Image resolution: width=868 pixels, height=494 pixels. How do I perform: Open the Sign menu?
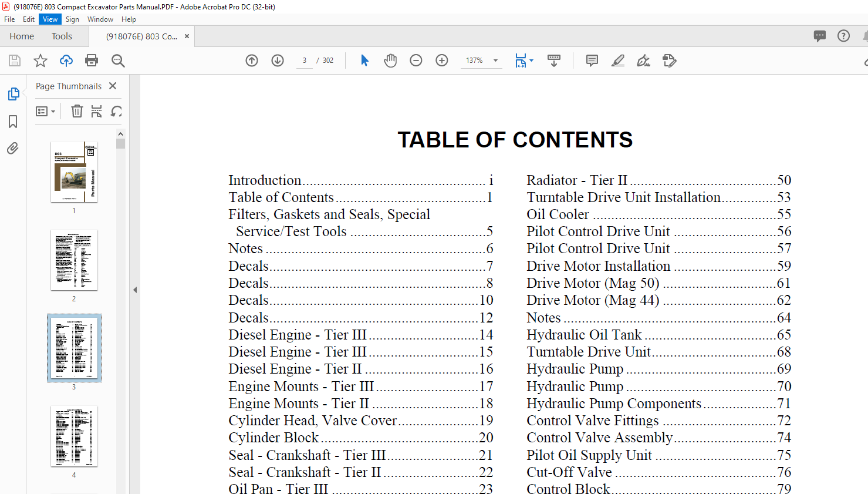point(72,19)
